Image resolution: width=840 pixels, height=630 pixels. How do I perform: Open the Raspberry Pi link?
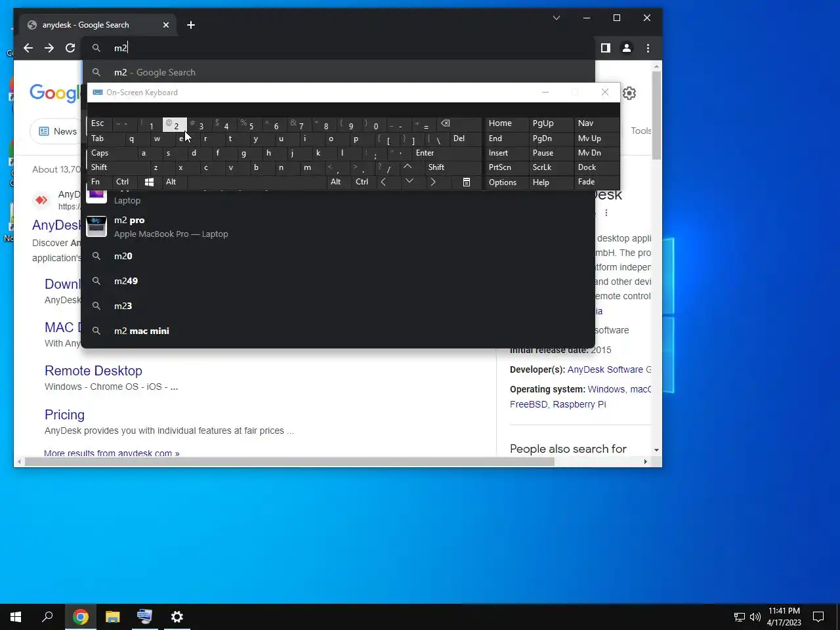[579, 404]
